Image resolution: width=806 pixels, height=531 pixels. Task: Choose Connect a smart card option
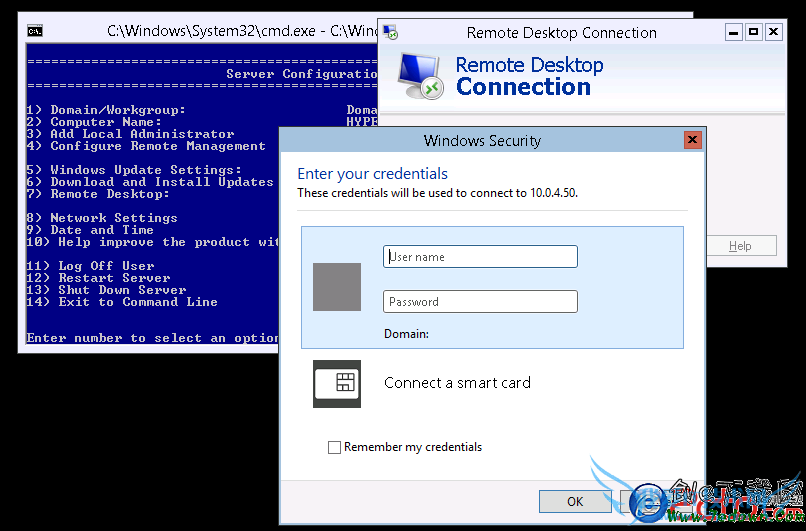pyautogui.click(x=457, y=383)
